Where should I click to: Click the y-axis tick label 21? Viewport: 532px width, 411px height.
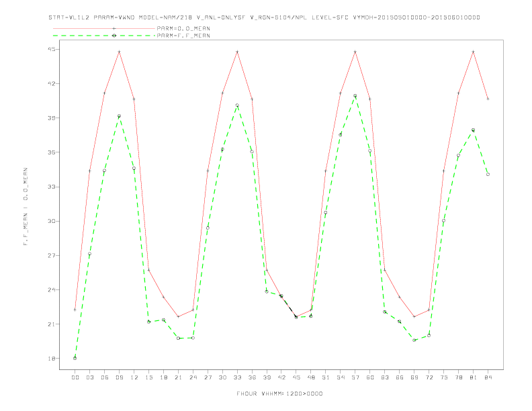point(52,324)
